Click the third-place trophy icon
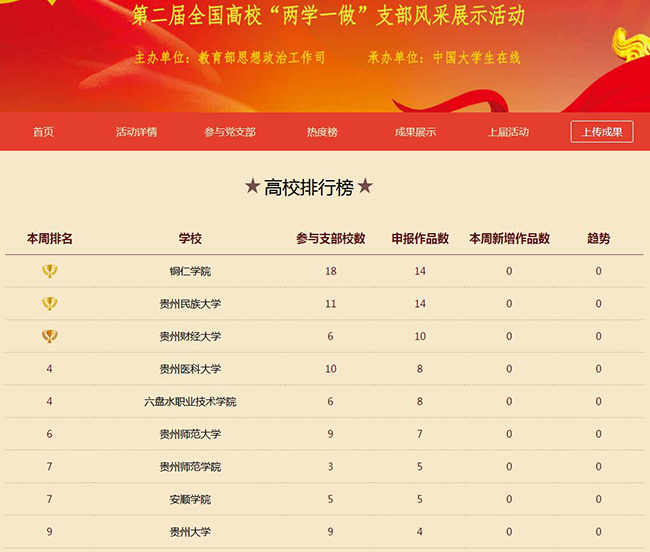The height and width of the screenshot is (552, 650). tap(49, 337)
